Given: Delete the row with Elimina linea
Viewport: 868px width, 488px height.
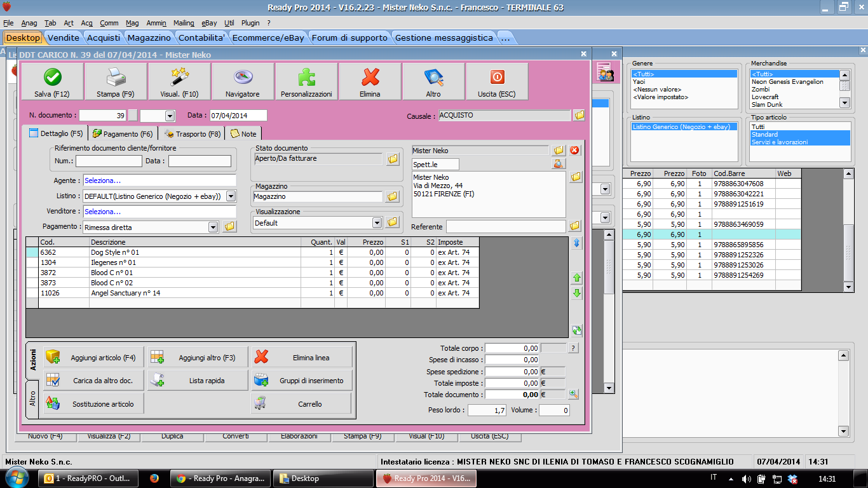Looking at the screenshot, I should tap(302, 358).
